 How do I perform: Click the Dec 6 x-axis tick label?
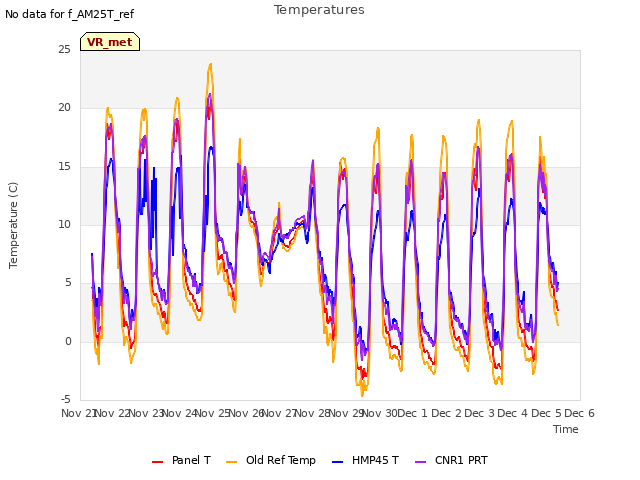point(579,413)
